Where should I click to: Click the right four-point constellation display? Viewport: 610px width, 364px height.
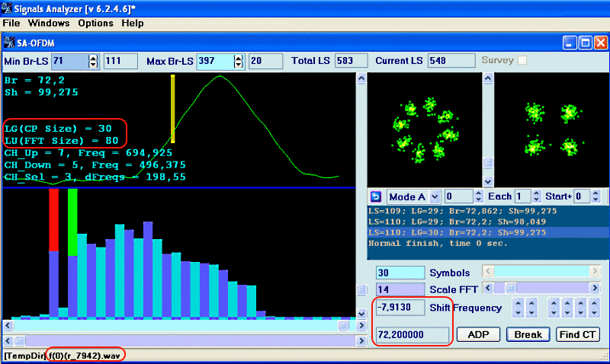(548, 129)
